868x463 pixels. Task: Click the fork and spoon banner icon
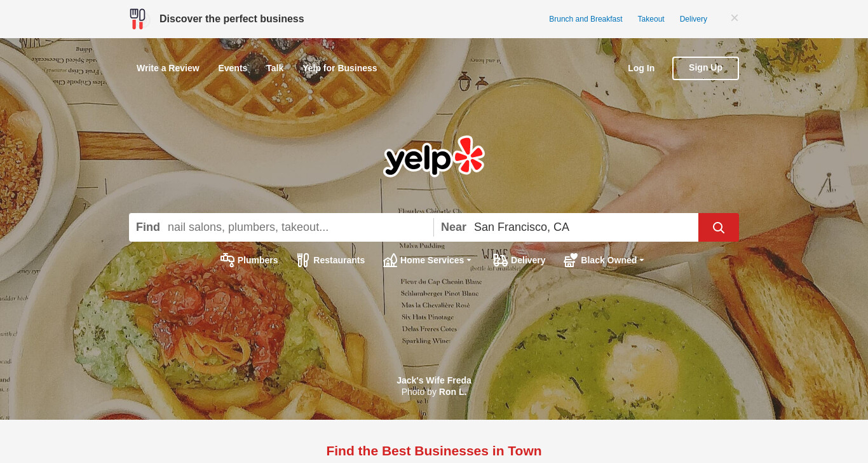point(137,19)
